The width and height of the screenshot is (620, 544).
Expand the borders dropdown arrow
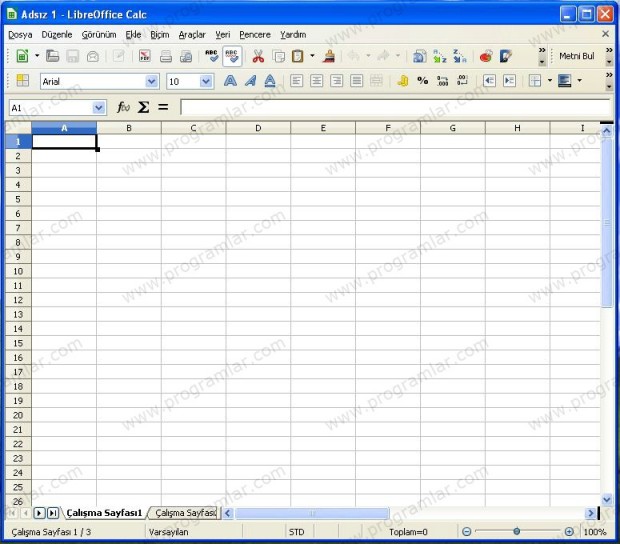pos(550,81)
